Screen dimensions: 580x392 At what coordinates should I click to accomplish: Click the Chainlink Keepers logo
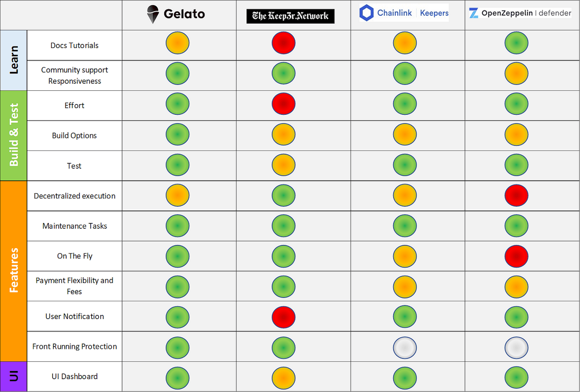[404, 13]
